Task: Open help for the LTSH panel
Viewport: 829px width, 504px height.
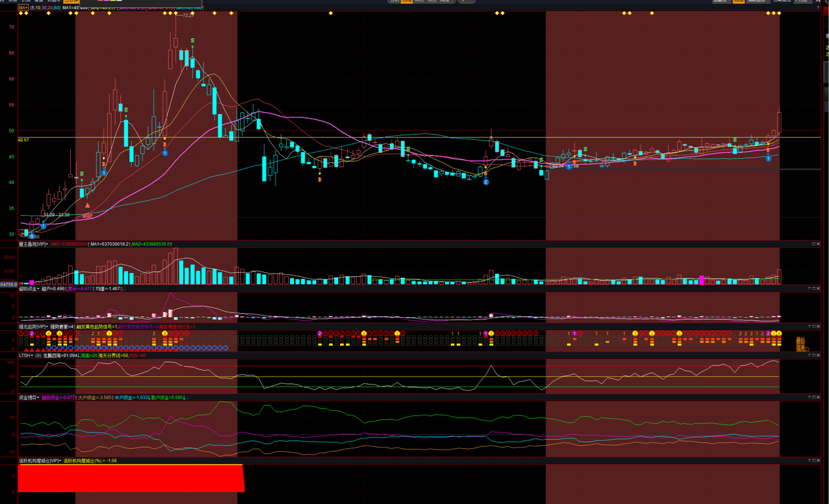Action: pyautogui.click(x=809, y=356)
